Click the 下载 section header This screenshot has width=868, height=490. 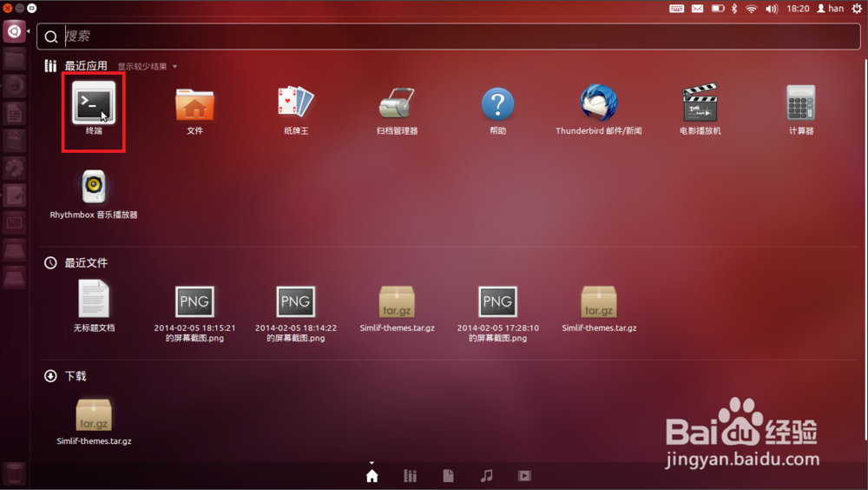tap(76, 376)
